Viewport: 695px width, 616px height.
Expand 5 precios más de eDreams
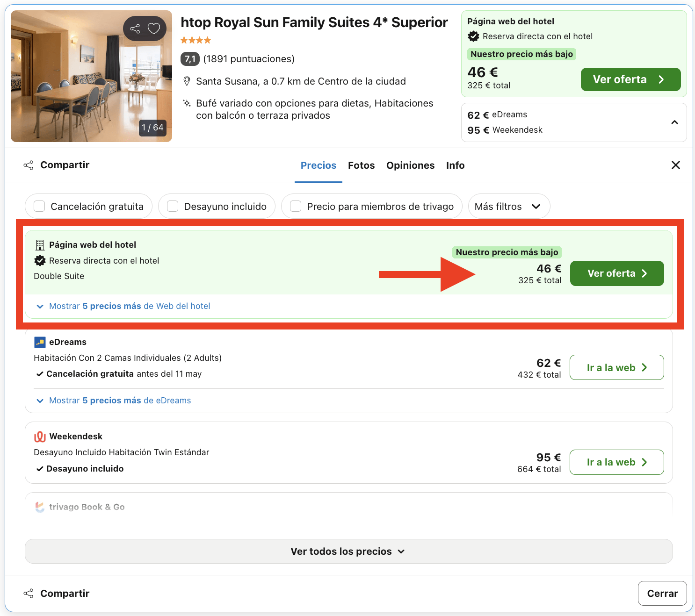point(114,400)
